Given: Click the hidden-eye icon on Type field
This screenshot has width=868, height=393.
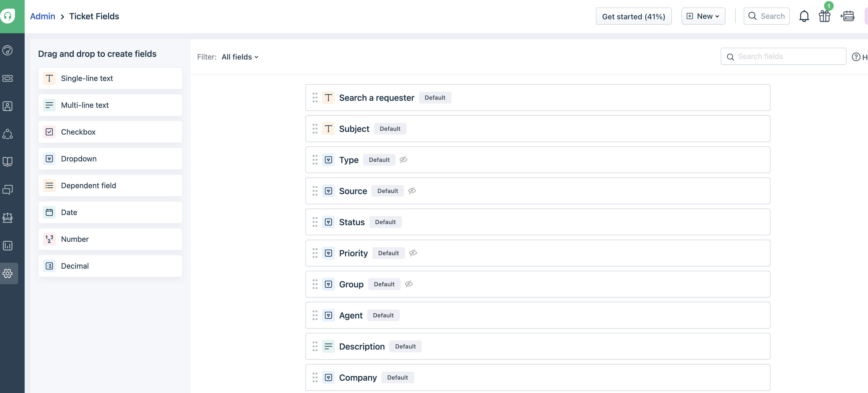Looking at the screenshot, I should pos(403,160).
